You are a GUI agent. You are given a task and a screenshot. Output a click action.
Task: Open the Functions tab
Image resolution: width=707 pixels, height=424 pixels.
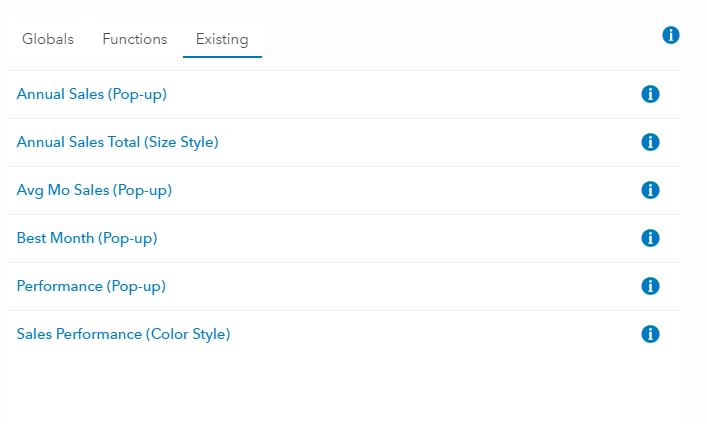click(134, 39)
